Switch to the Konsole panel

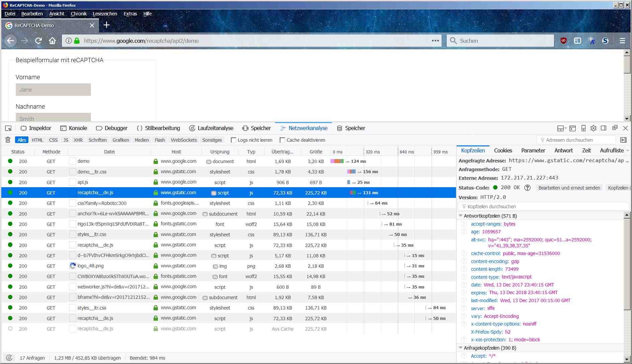click(x=74, y=128)
